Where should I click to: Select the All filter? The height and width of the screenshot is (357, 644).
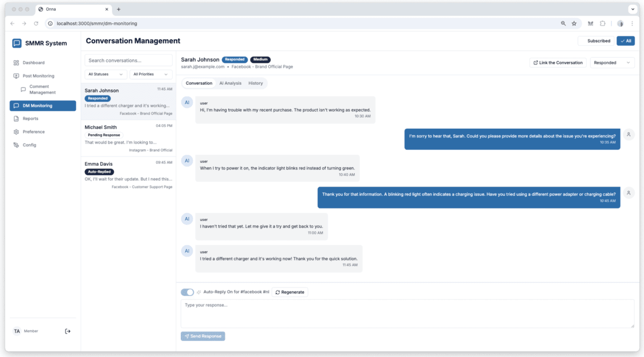(x=626, y=41)
